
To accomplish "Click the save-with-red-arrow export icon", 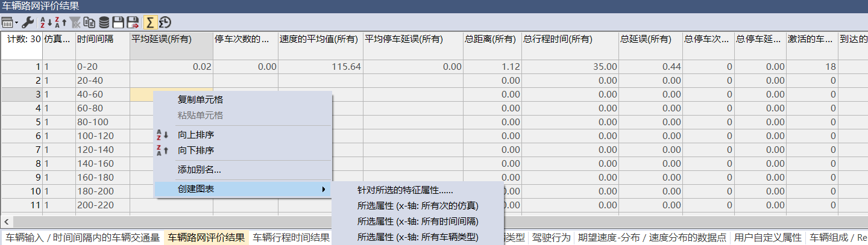I will pyautogui.click(x=133, y=23).
